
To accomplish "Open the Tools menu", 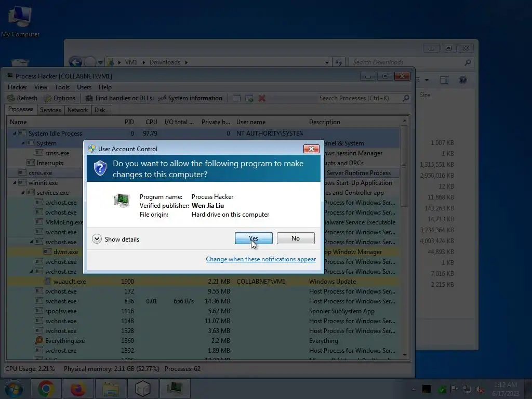I will pos(62,87).
